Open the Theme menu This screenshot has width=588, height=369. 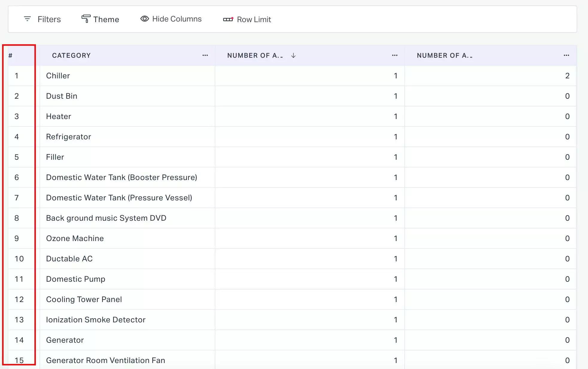pyautogui.click(x=106, y=19)
